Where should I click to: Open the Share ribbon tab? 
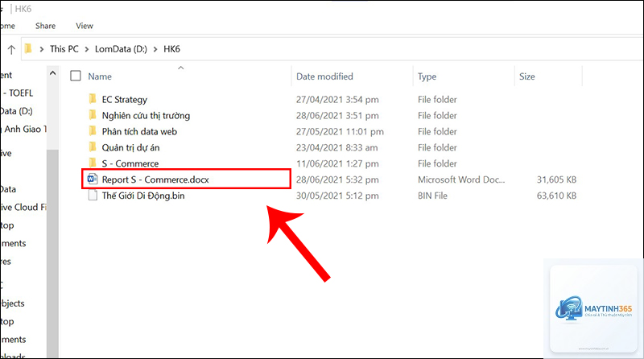tap(45, 26)
